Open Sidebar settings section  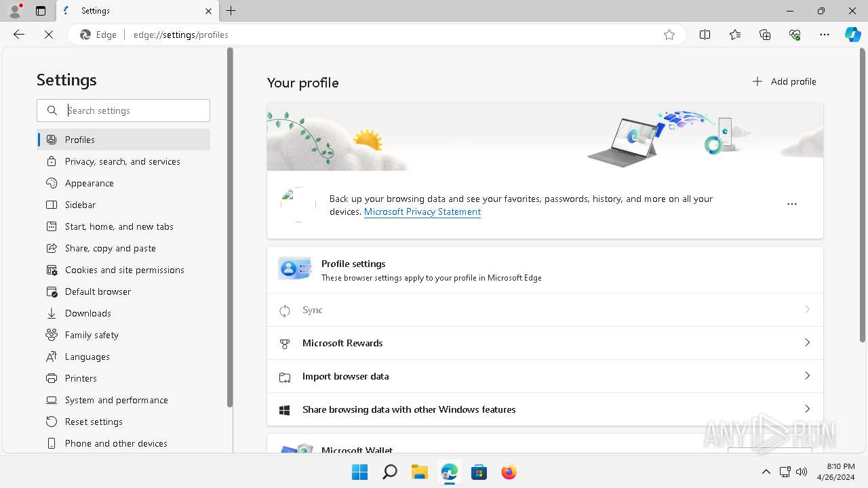click(123, 205)
